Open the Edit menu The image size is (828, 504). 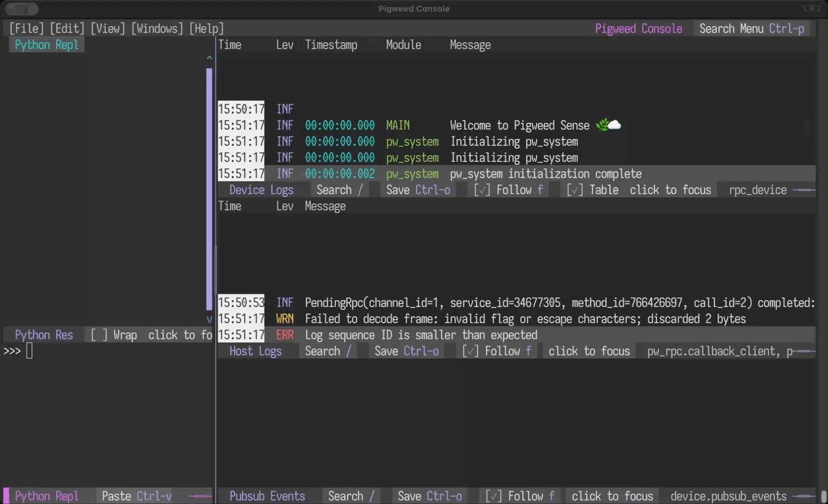(x=67, y=29)
